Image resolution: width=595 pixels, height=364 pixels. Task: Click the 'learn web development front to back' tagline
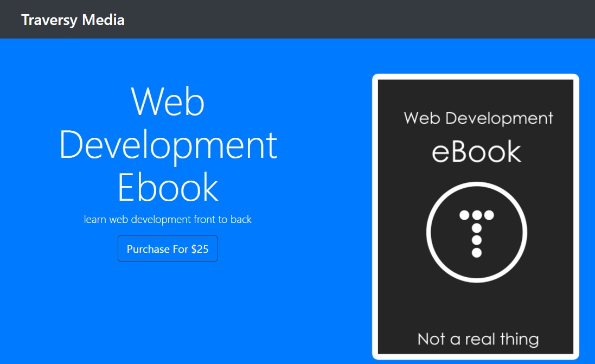[x=168, y=219]
